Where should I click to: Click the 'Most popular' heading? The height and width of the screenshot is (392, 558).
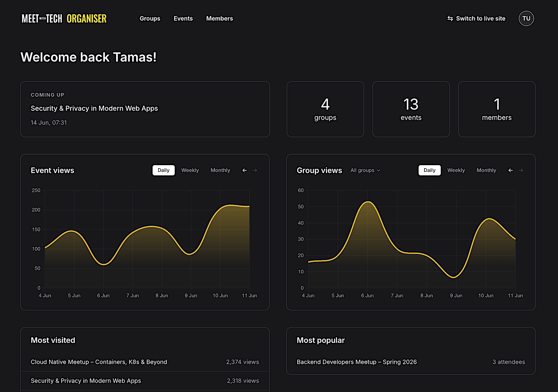(321, 340)
